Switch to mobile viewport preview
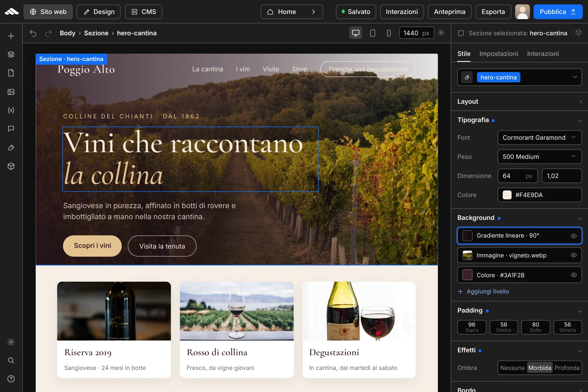Screen dimensions: 588x392 click(389, 33)
